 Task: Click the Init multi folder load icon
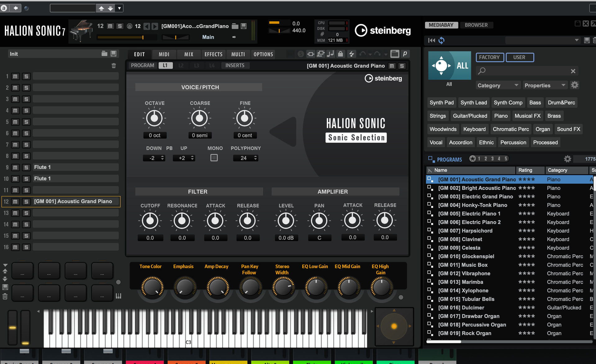pos(104,54)
